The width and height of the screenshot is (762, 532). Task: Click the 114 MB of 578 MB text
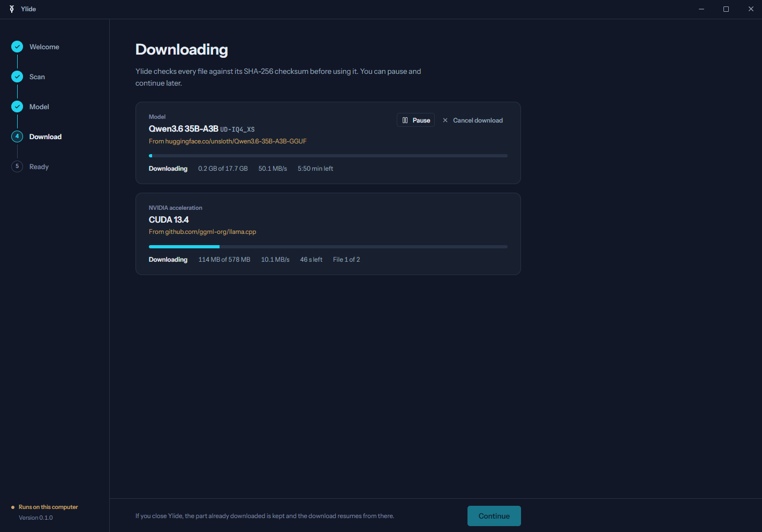click(x=224, y=260)
